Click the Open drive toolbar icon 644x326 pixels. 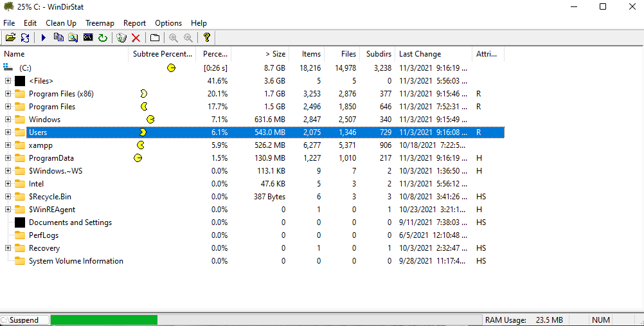(x=10, y=38)
